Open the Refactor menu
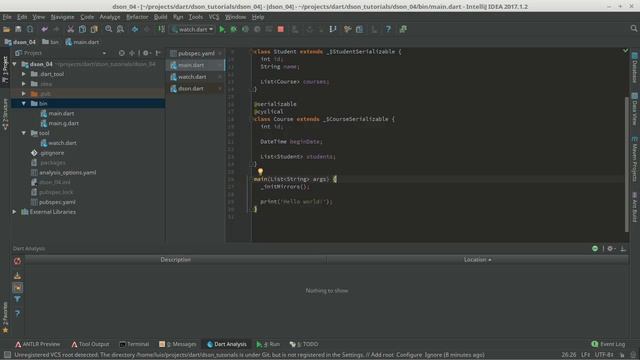The height and width of the screenshot is (360, 640). coord(137,17)
